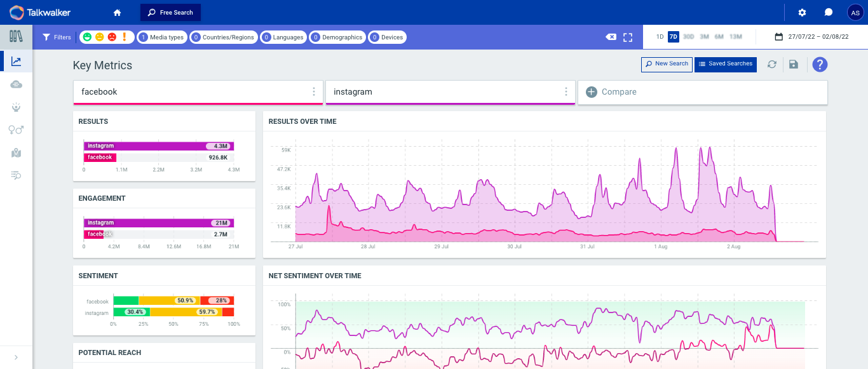This screenshot has height=369, width=868.
Task: Click the facebook search topic field
Action: [x=198, y=92]
